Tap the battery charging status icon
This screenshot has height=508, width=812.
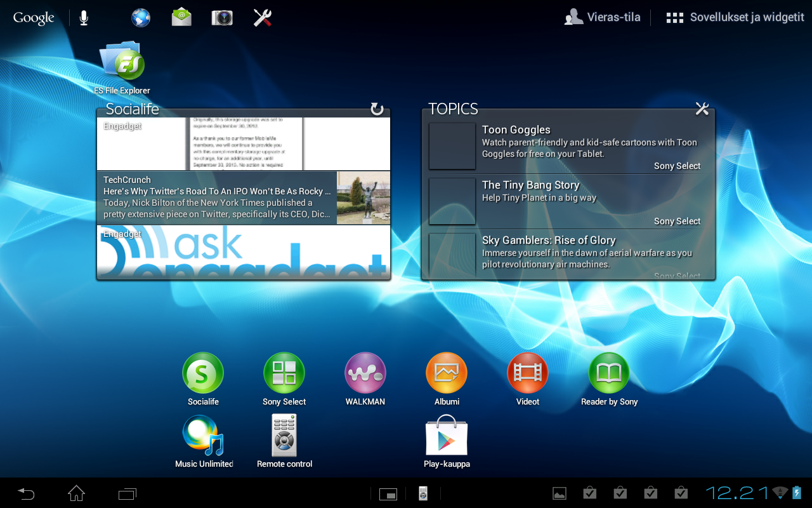pos(797,493)
